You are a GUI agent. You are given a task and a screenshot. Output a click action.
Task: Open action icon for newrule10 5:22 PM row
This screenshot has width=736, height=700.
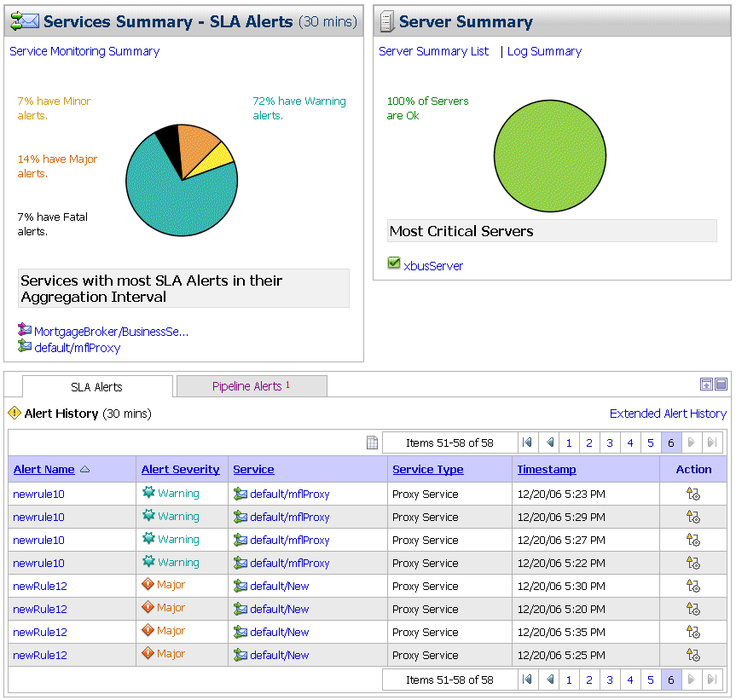click(693, 563)
